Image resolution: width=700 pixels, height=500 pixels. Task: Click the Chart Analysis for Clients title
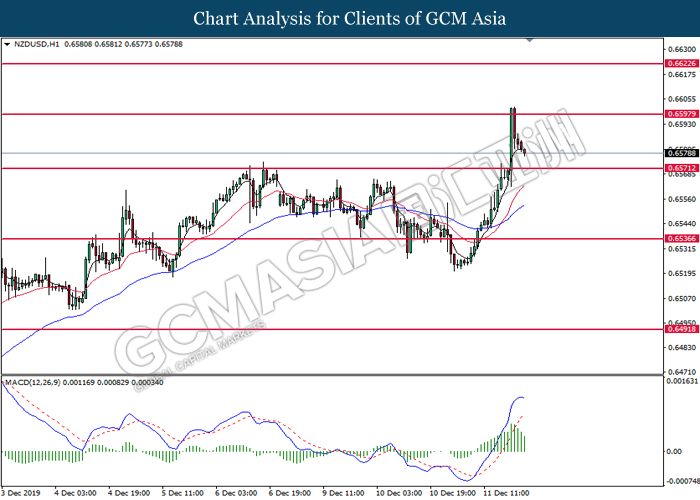(350, 19)
